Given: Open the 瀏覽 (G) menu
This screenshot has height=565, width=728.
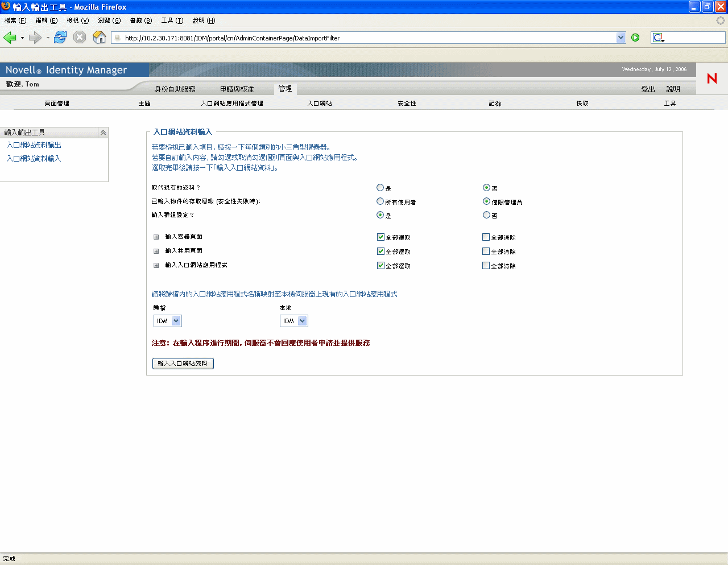Looking at the screenshot, I should tap(109, 20).
